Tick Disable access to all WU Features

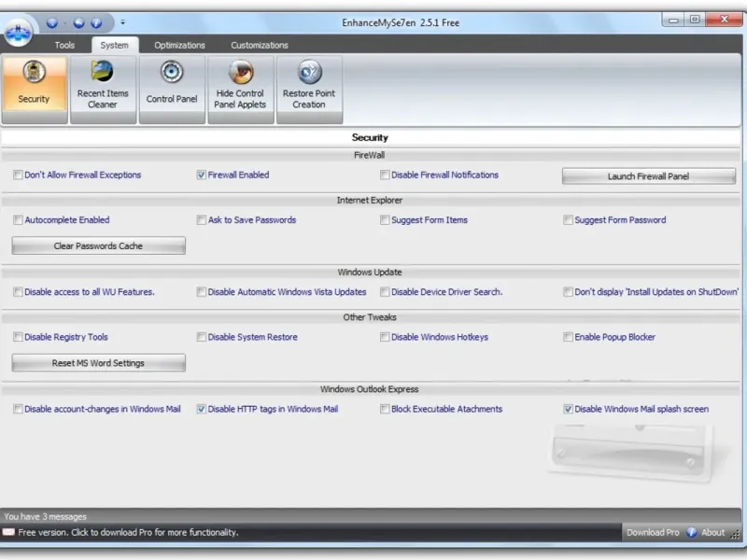coord(18,291)
